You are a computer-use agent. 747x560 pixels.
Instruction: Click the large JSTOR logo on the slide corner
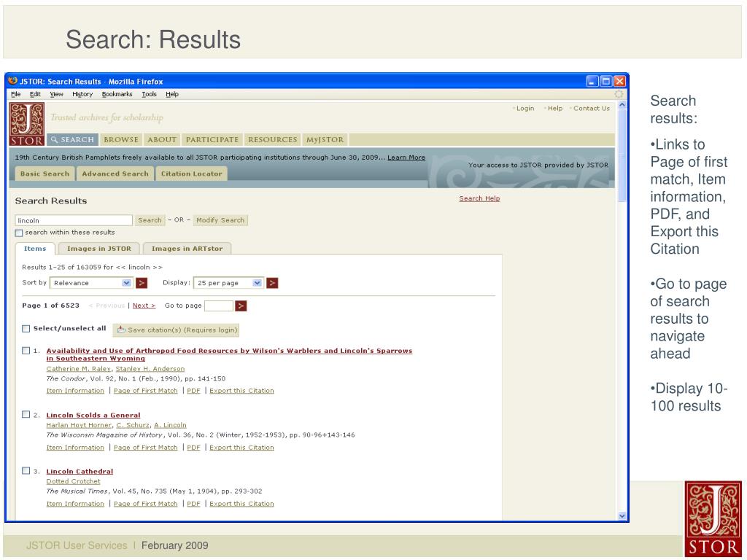pos(713,518)
